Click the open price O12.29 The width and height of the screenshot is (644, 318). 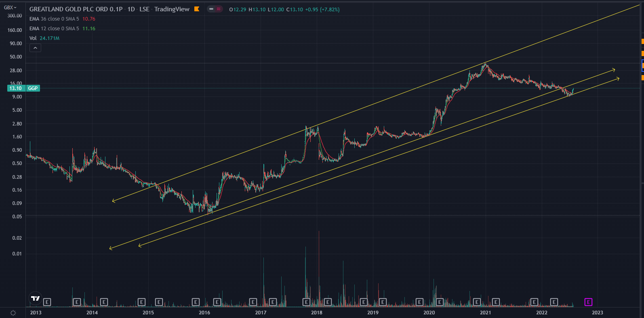[x=238, y=9]
